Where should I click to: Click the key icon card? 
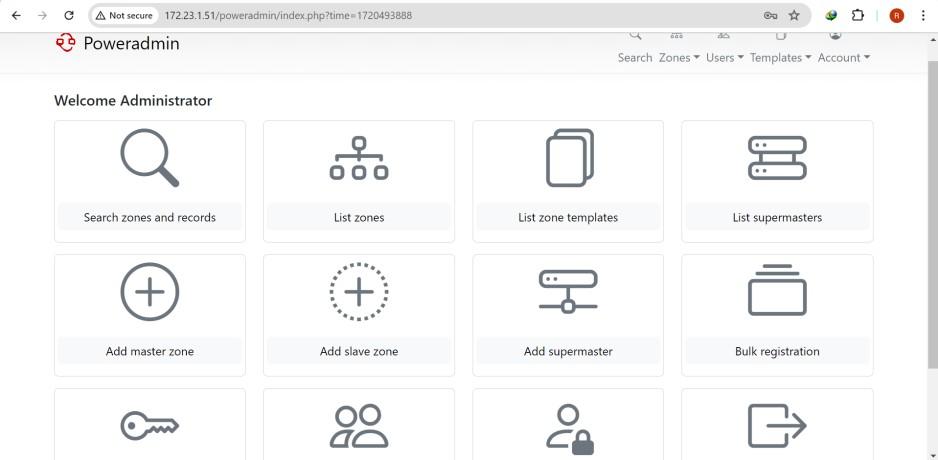tap(150, 426)
